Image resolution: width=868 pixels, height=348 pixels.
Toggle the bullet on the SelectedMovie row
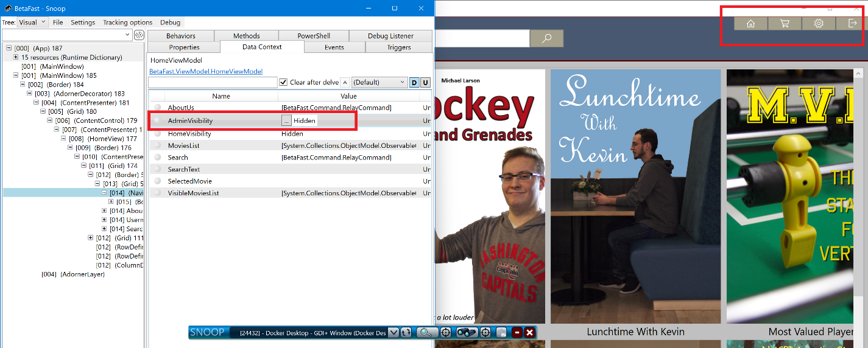click(x=157, y=181)
